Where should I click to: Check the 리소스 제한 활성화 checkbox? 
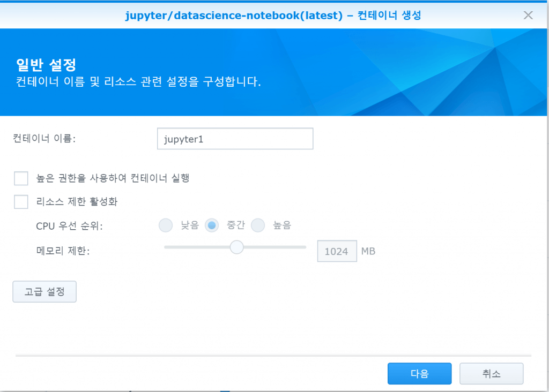tap(21, 201)
